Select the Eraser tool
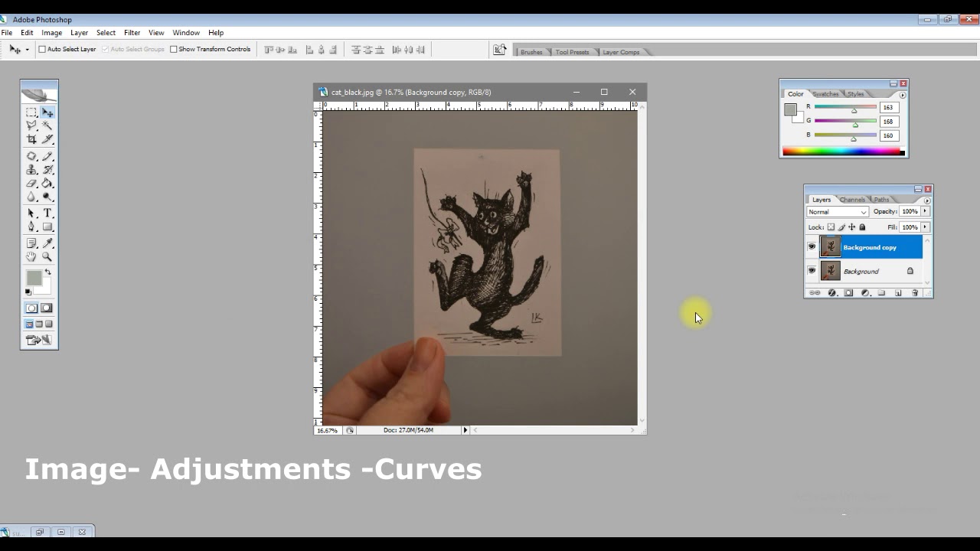 pyautogui.click(x=31, y=184)
